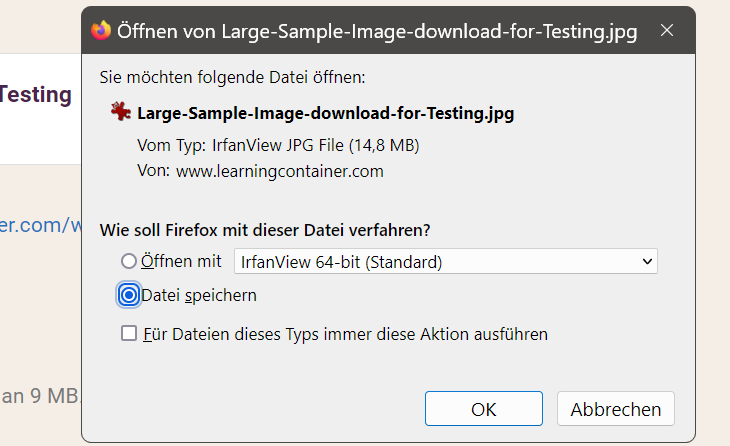Viewport: 730px width, 446px height.
Task: Click the red IrfanView file icon
Action: point(121,112)
